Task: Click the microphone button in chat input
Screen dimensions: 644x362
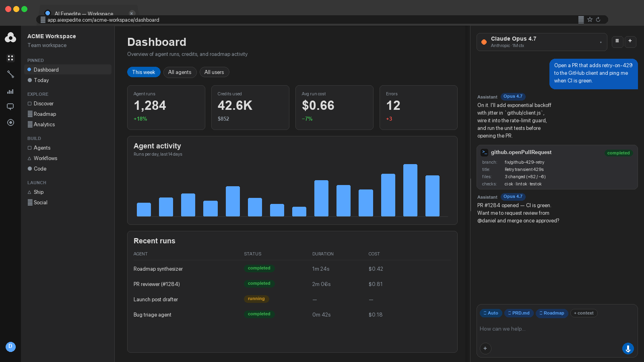Action: coord(628,348)
